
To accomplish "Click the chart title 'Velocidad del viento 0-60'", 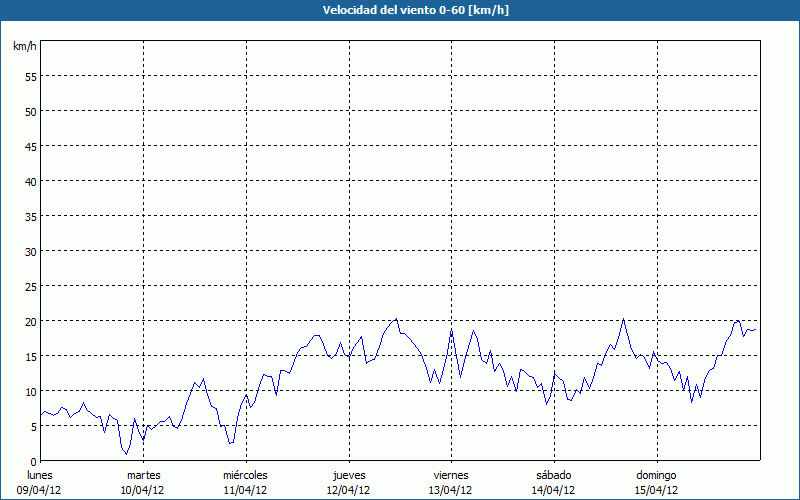I will 399,11.
